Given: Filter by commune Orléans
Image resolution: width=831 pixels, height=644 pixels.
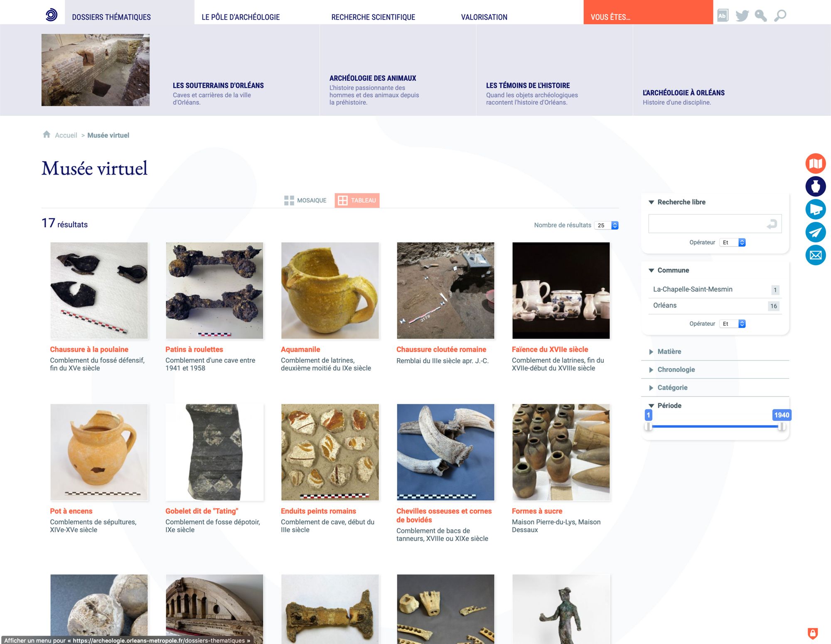Looking at the screenshot, I should tap(665, 305).
